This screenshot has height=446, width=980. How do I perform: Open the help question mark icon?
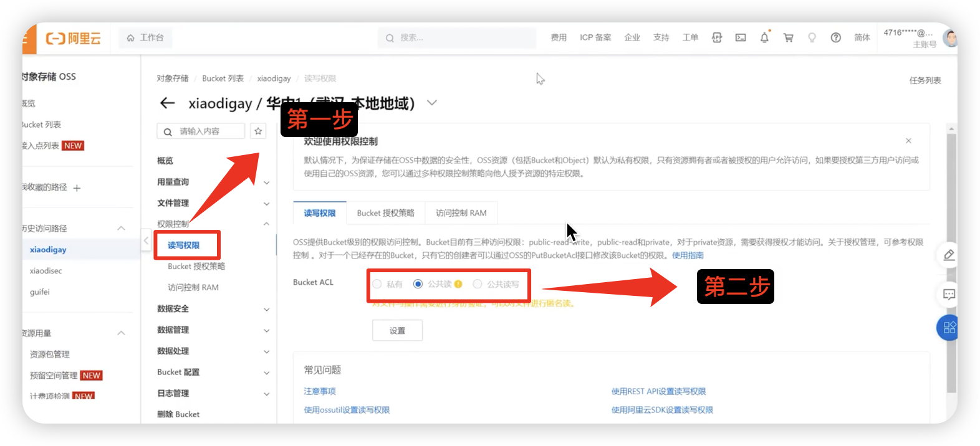tap(835, 37)
